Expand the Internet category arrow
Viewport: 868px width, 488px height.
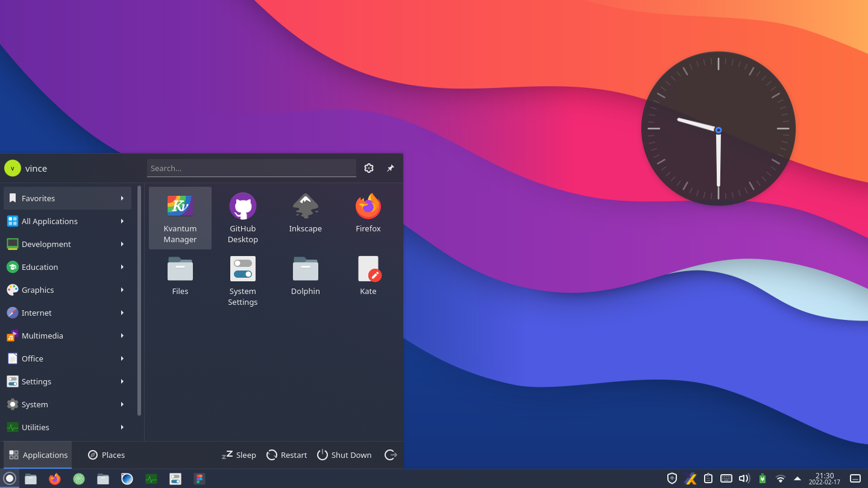click(x=122, y=313)
